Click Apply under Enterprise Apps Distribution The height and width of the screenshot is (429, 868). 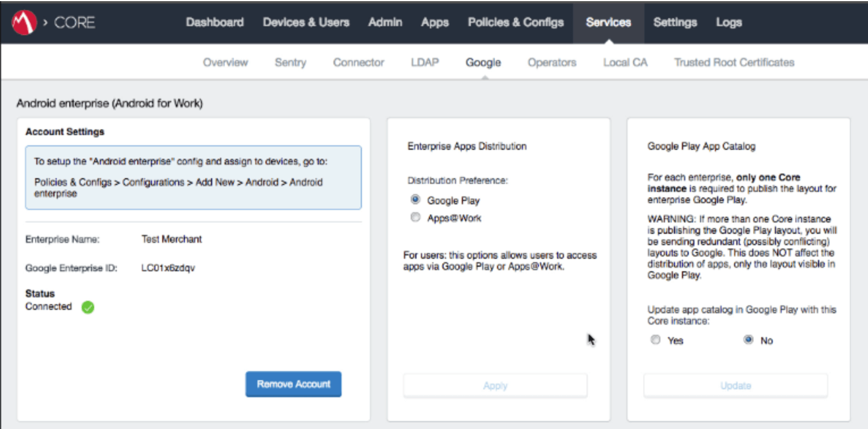[495, 386]
